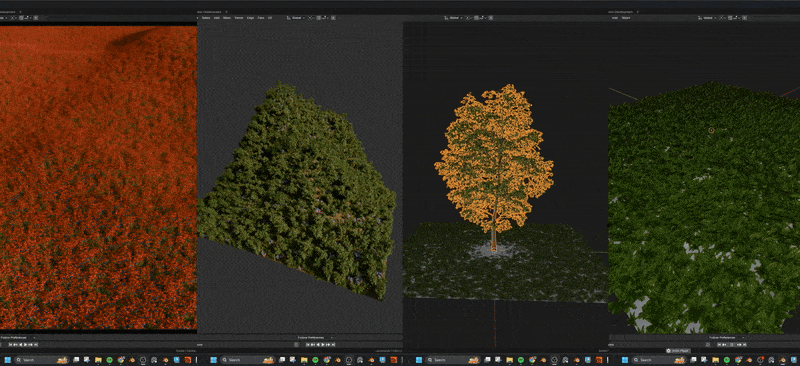Open Follow Preferences dropdown under leaf close-up viewport
800x366 pixels.
pos(726,337)
